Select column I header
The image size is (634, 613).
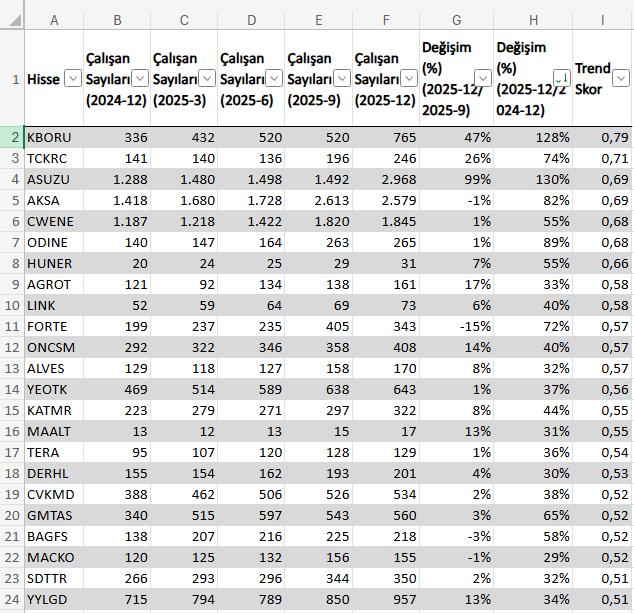[x=603, y=20]
